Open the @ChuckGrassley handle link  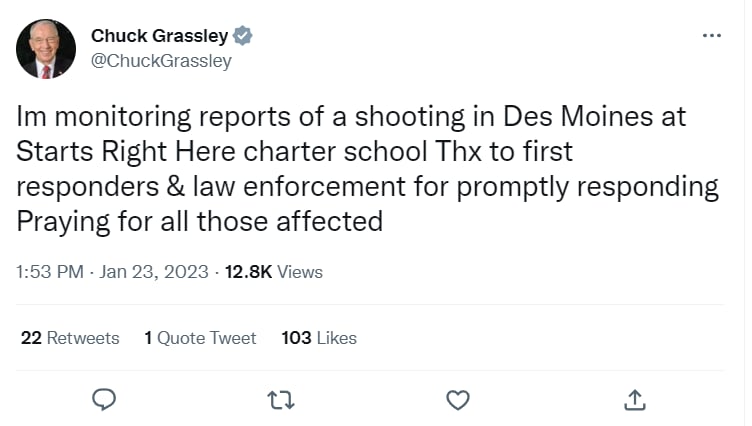point(161,61)
